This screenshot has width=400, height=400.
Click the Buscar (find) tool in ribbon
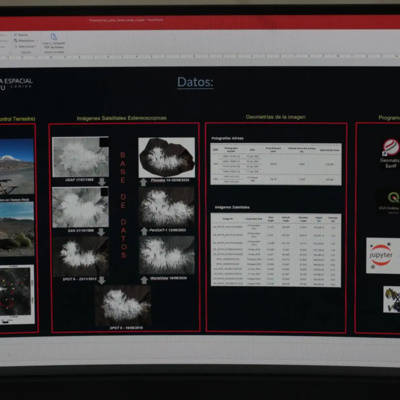pos(21,35)
